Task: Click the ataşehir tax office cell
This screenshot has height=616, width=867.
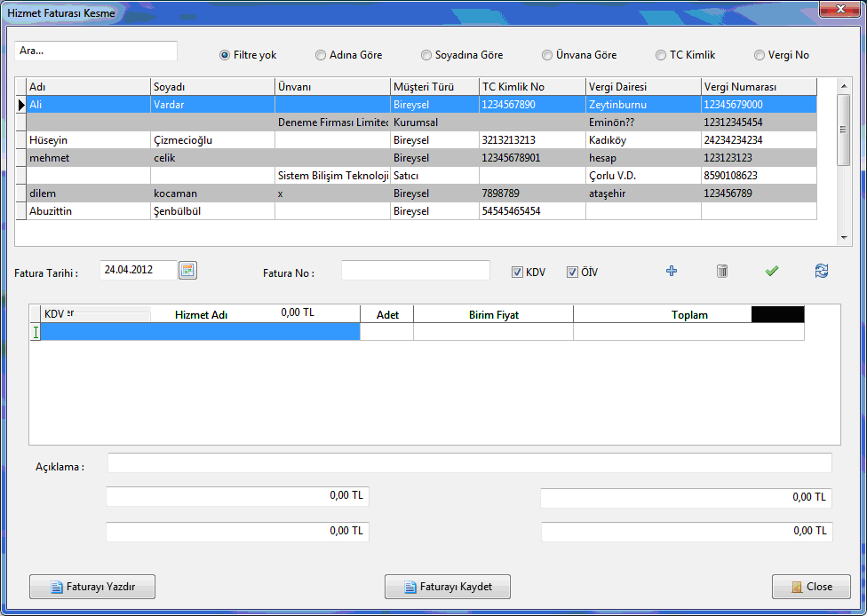Action: [x=644, y=193]
